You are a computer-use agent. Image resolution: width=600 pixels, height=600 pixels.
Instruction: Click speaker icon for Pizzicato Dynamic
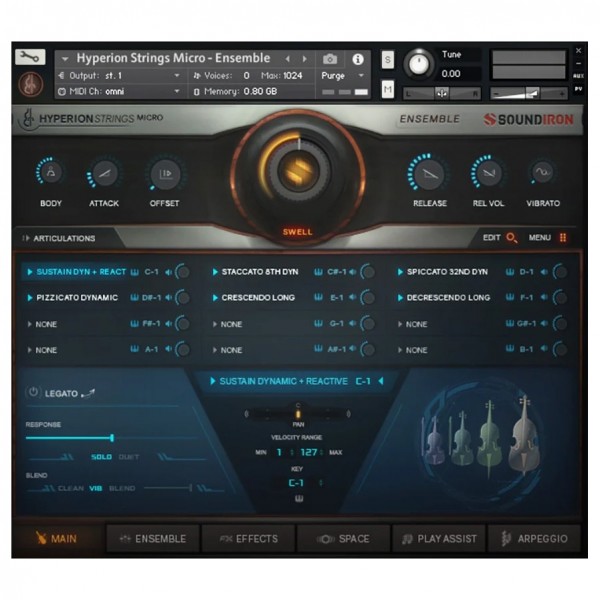(x=168, y=298)
